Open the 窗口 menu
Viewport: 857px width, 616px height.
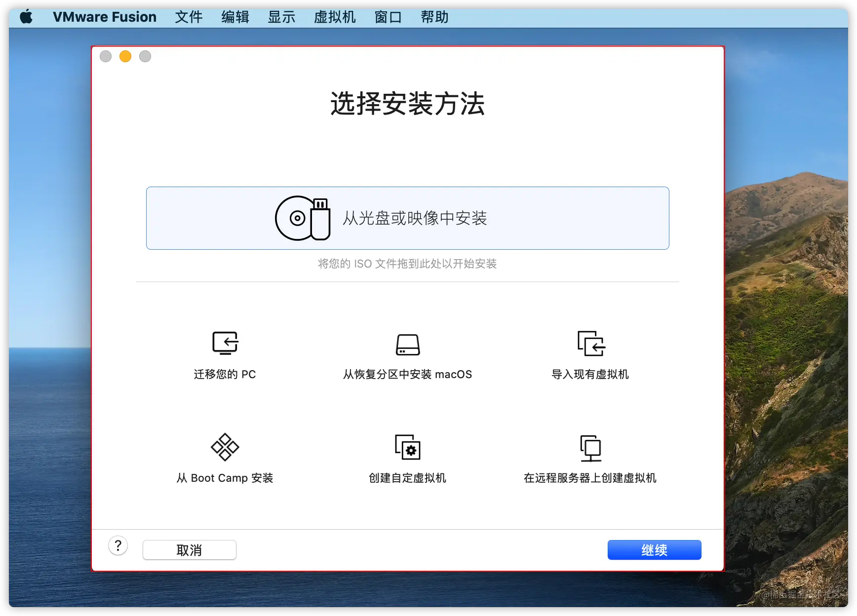pos(388,17)
